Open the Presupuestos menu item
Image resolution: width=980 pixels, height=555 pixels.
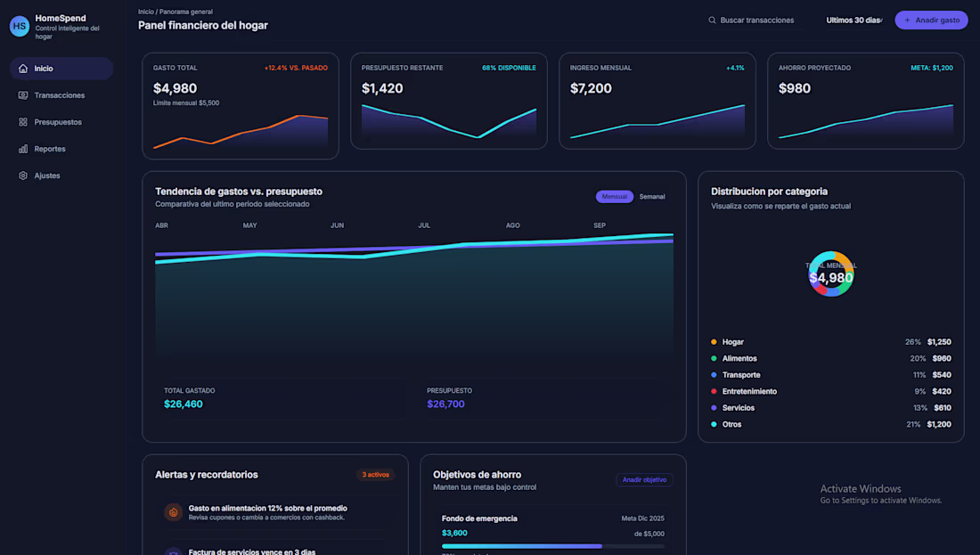point(61,123)
